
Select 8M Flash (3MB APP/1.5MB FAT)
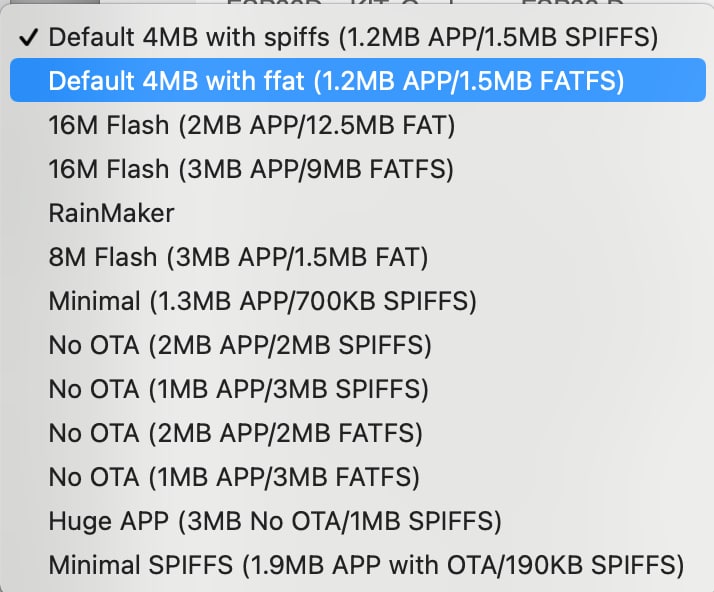238,257
